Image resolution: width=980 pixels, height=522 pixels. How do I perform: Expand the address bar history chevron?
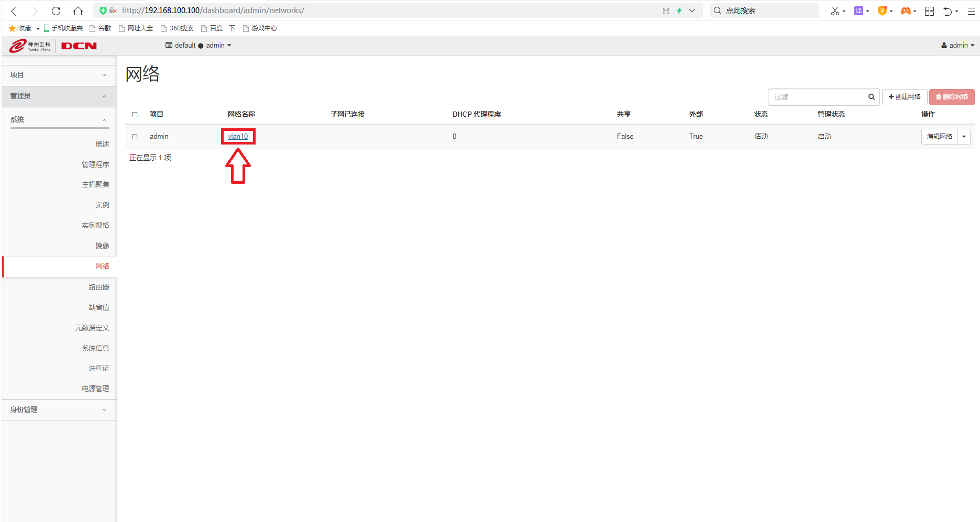pos(692,10)
